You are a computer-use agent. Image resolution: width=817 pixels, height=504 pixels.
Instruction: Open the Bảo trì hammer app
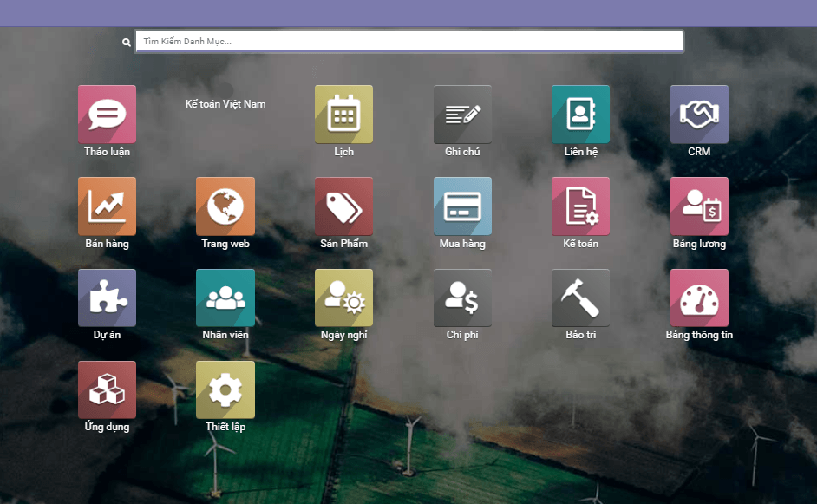[580, 298]
